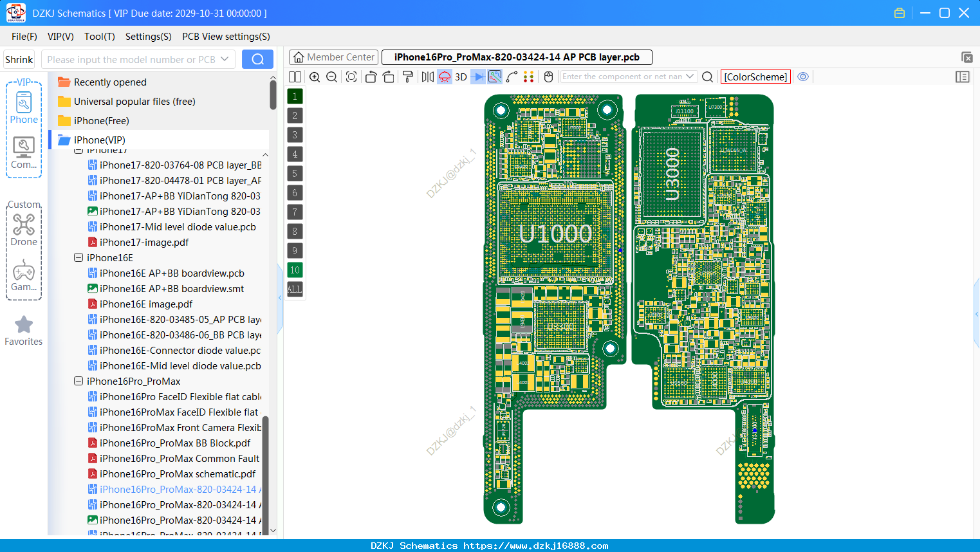Toggle the right side panel icon

(963, 77)
